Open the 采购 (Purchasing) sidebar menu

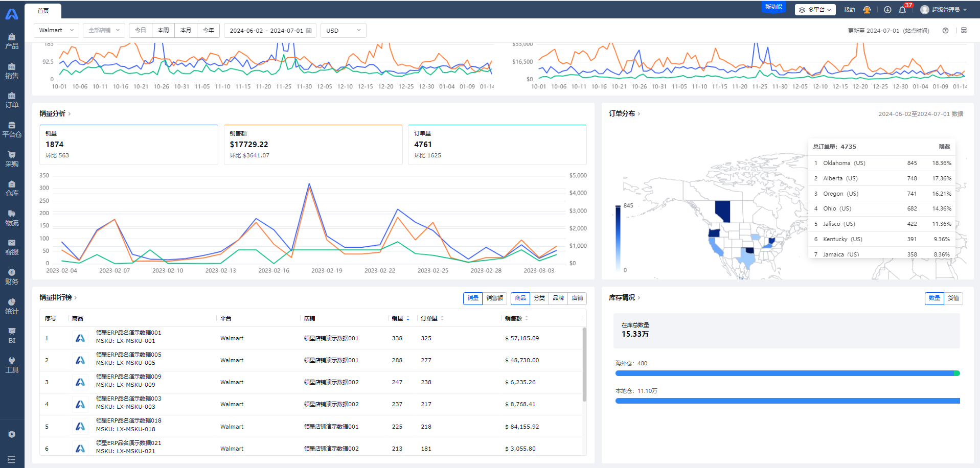coord(12,159)
